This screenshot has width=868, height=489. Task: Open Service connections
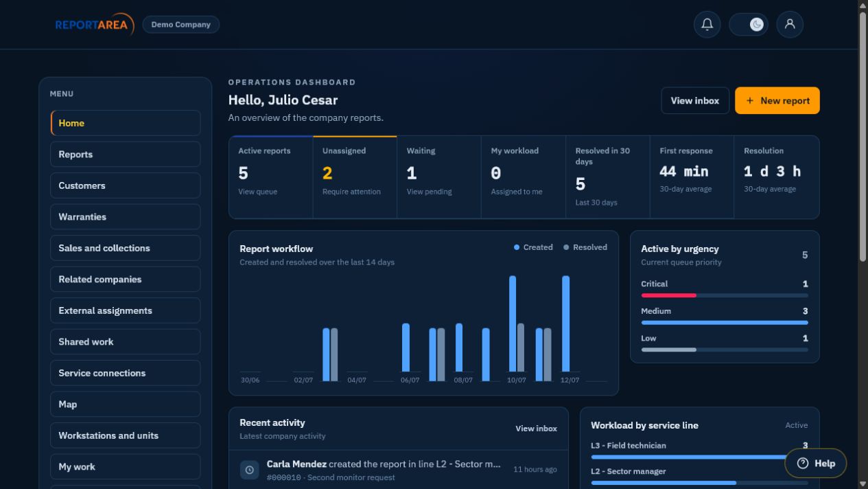pyautogui.click(x=126, y=373)
